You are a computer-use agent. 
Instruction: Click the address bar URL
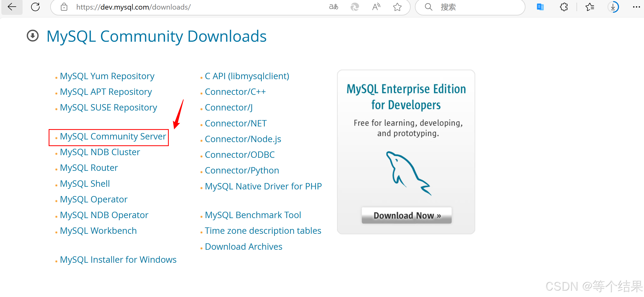coord(133,7)
